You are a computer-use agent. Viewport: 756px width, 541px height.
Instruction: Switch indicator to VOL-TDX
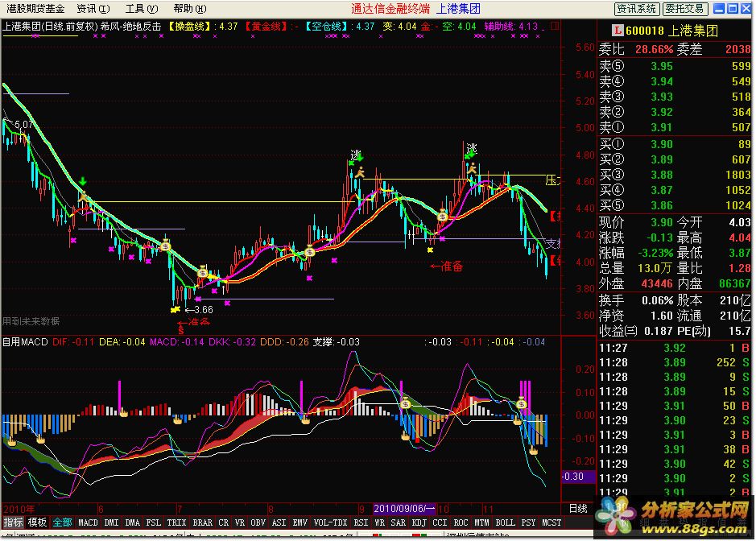click(x=330, y=522)
